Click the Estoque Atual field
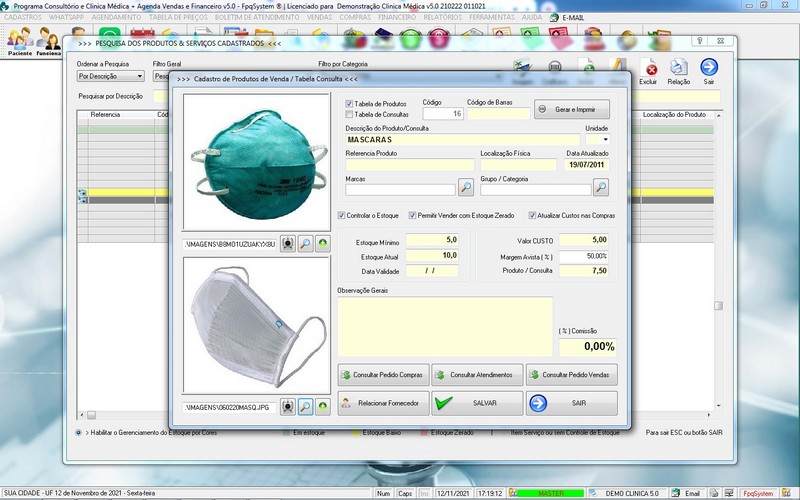The height and width of the screenshot is (500, 800). [x=432, y=256]
